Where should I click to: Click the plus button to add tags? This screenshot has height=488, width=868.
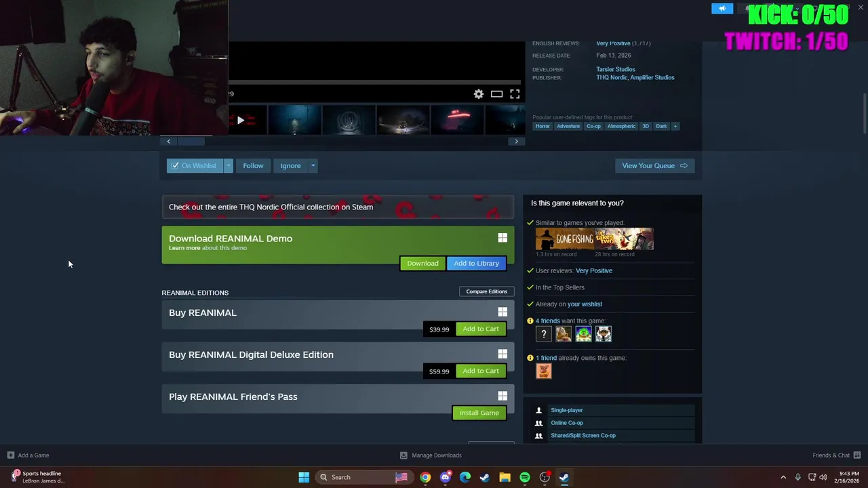coord(675,126)
